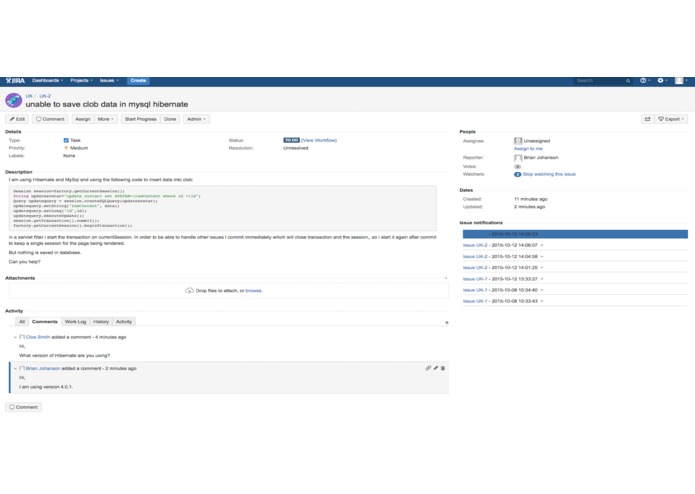Click Brian Johanson's comment avatar
Viewport: 695px width, 494px height.
point(22,369)
